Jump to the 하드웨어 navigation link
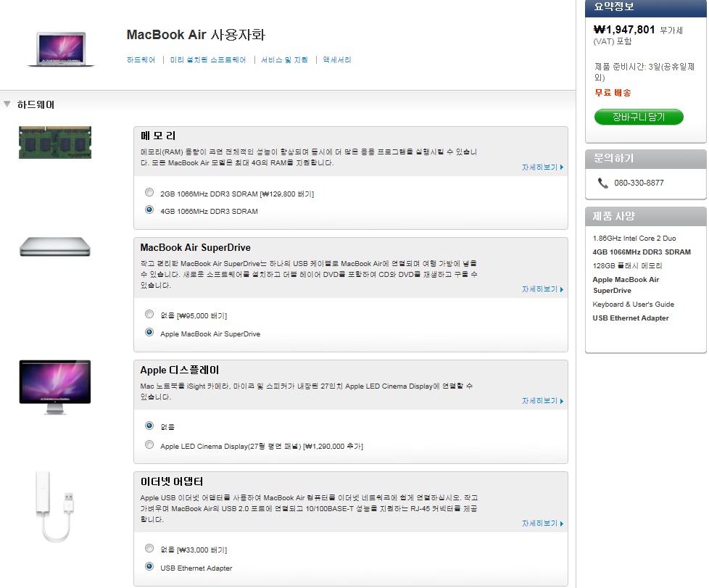Screen dimensions: 709x588 click(x=141, y=60)
